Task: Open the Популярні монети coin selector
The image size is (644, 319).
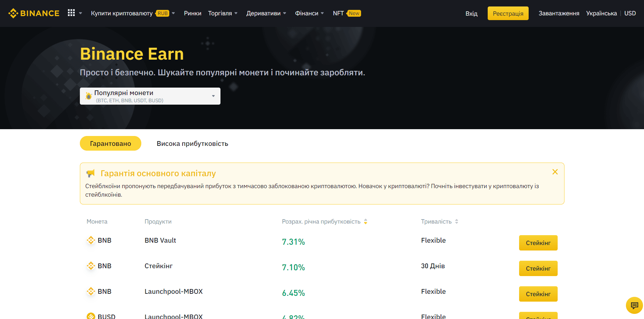Action: (x=150, y=96)
